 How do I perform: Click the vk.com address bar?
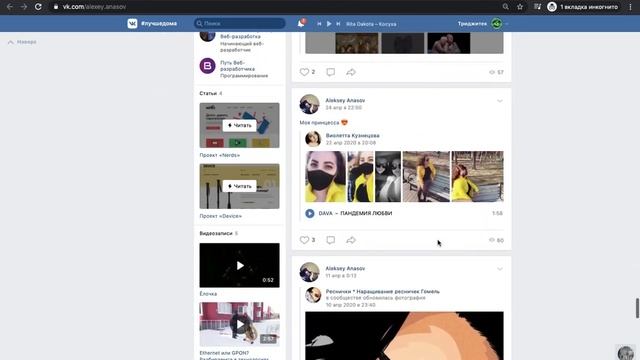273,7
